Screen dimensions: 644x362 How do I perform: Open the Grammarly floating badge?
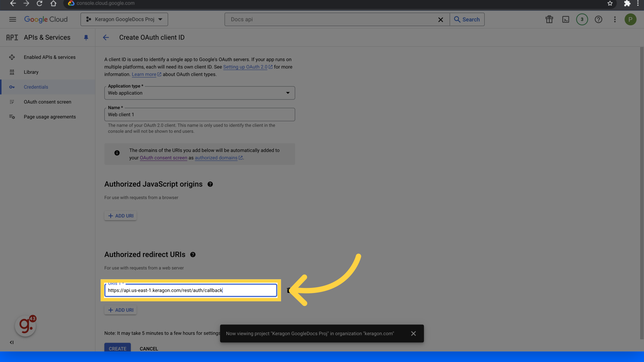25,326
